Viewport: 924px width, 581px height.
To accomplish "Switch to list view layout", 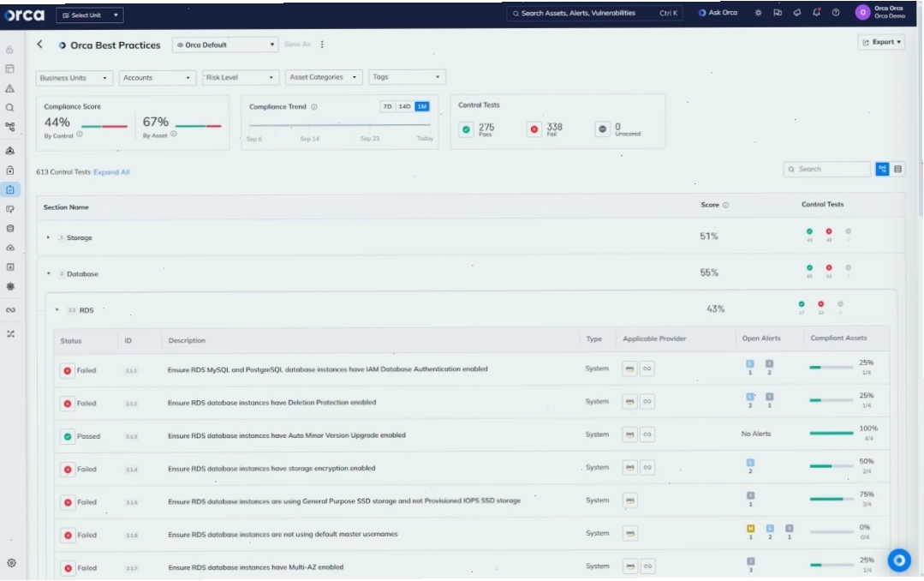I will [897, 170].
